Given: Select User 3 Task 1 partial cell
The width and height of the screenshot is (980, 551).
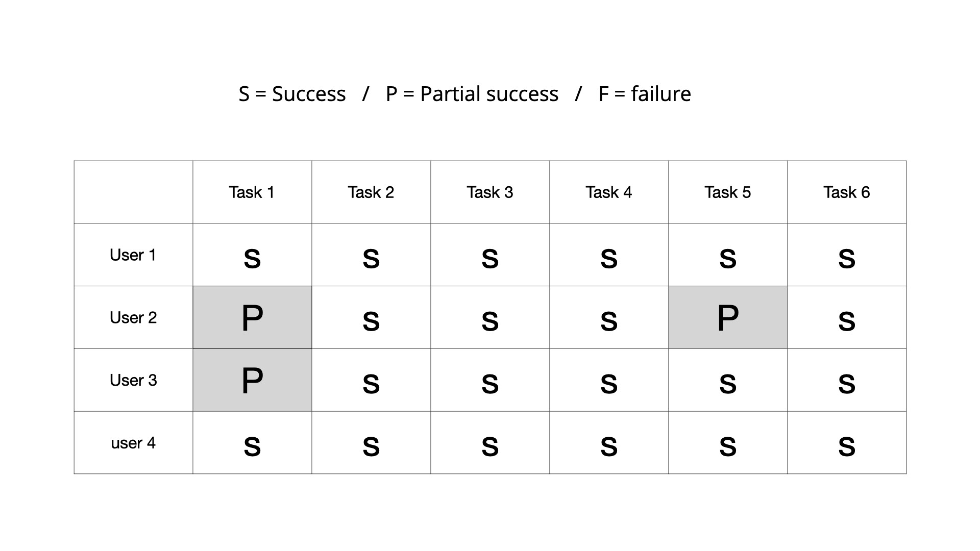Looking at the screenshot, I should (x=252, y=380).
